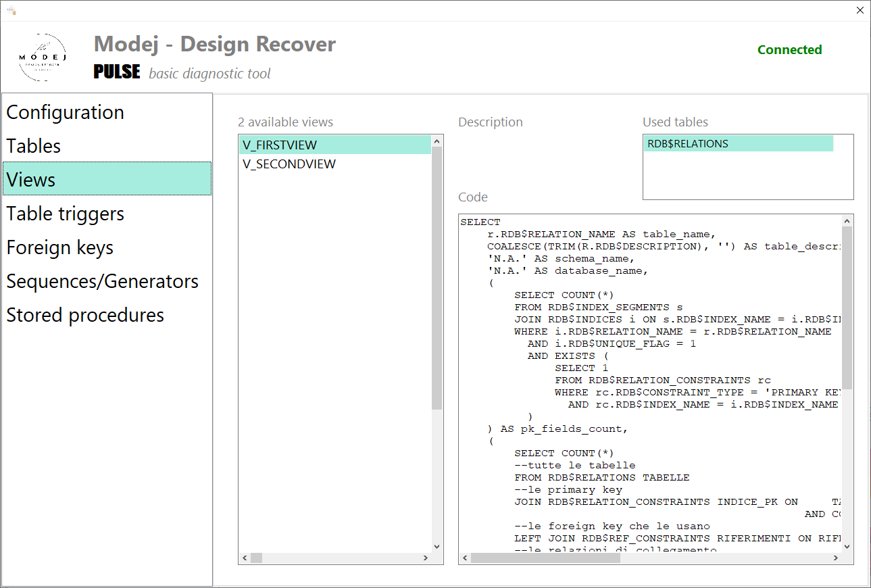
Task: Click the "Used tables" label
Action: click(x=675, y=122)
